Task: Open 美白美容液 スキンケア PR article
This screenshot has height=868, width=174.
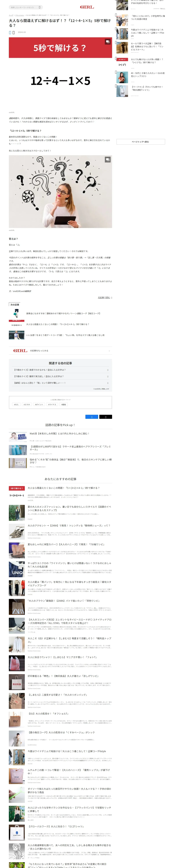Action: coord(70,461)
